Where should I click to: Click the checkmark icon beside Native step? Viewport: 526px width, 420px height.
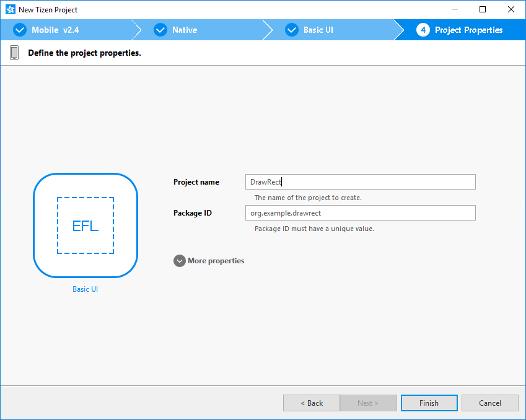[160, 30]
